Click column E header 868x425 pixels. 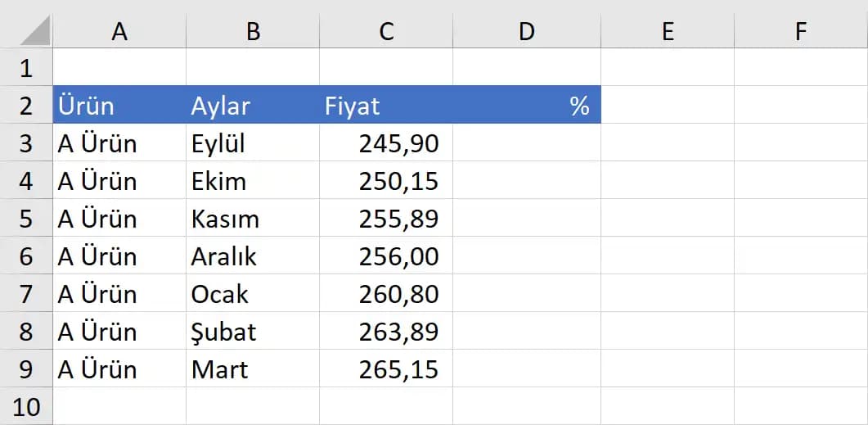click(668, 31)
